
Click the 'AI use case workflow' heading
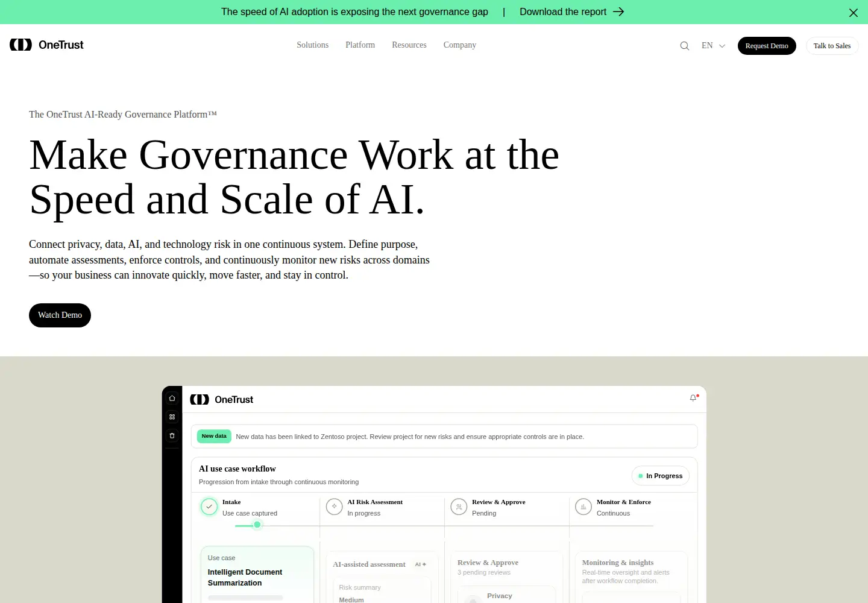(x=237, y=469)
